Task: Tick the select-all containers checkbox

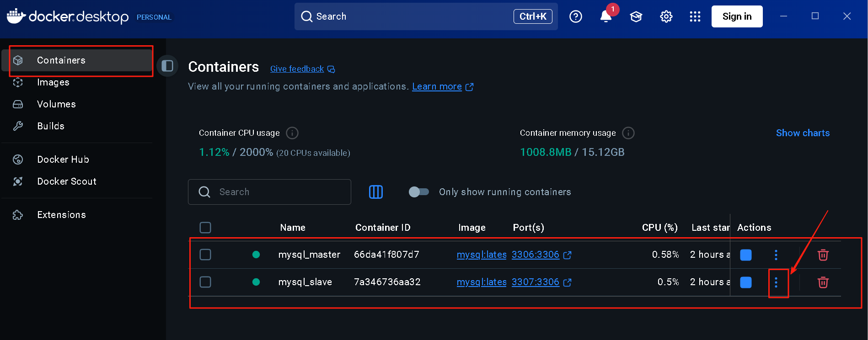Action: [x=205, y=228]
